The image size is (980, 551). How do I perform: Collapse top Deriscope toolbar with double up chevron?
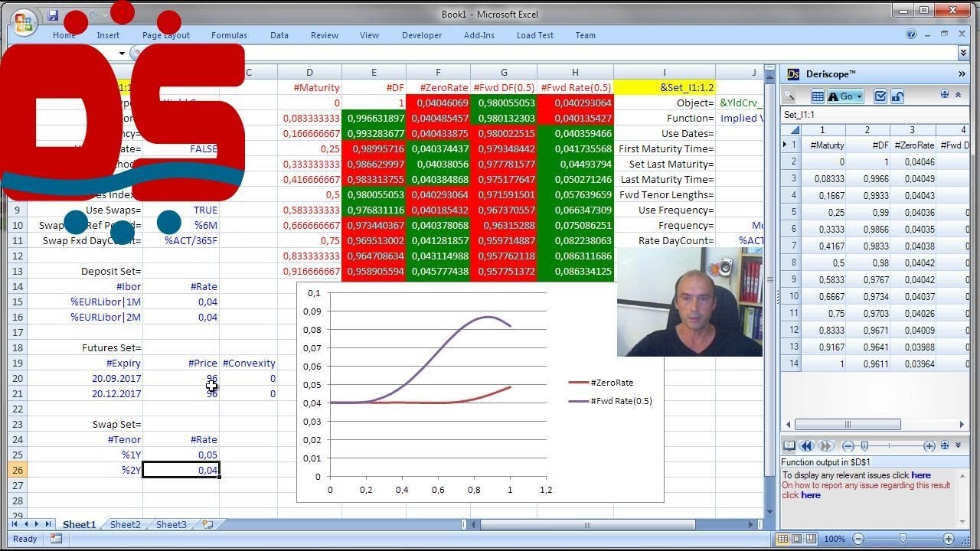coord(959,94)
